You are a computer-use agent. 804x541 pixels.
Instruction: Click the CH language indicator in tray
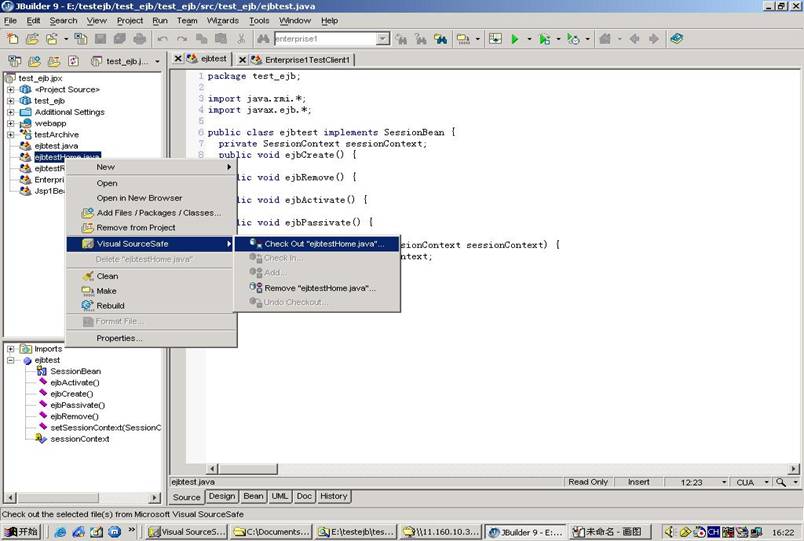point(713,532)
